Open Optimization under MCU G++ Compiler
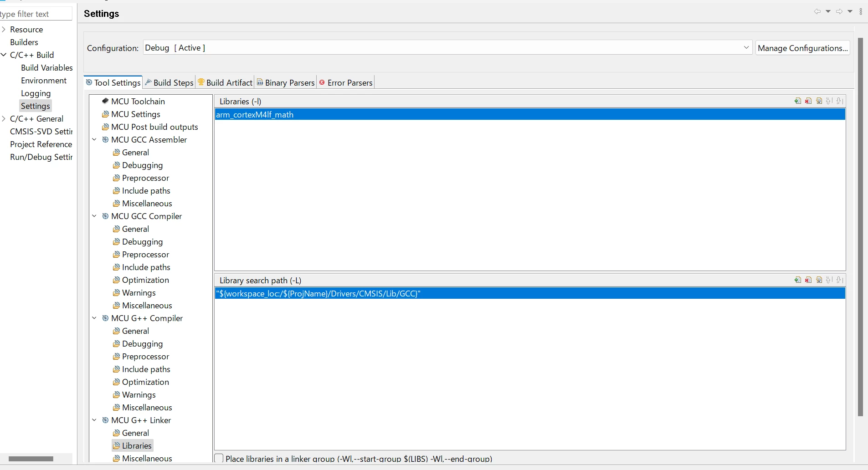Screen dimensions: 868x470 coord(145,382)
